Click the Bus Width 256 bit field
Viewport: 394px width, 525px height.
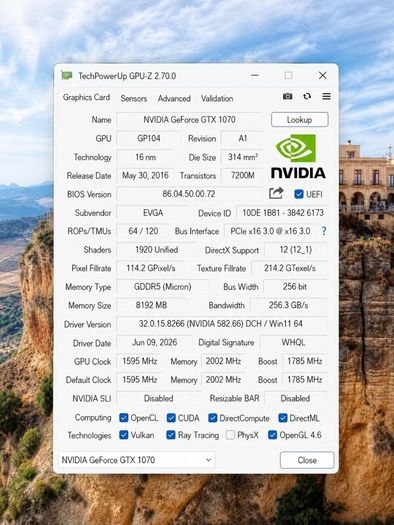pyautogui.click(x=295, y=287)
